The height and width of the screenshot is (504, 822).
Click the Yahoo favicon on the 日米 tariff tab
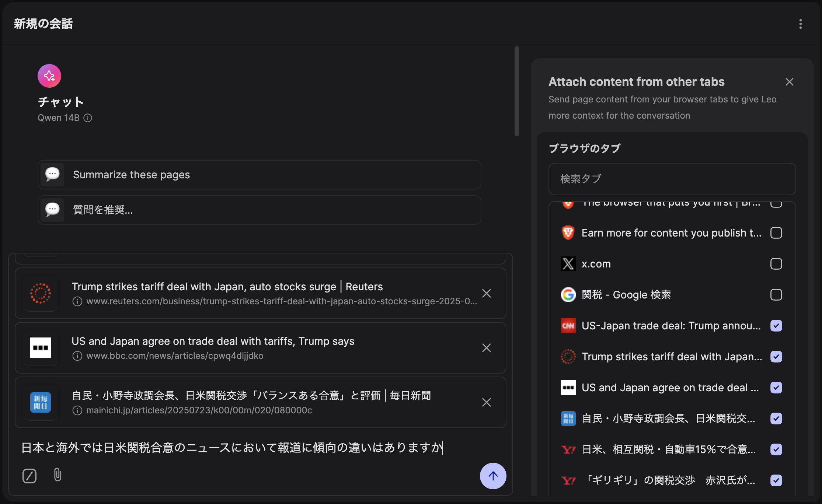pos(568,449)
